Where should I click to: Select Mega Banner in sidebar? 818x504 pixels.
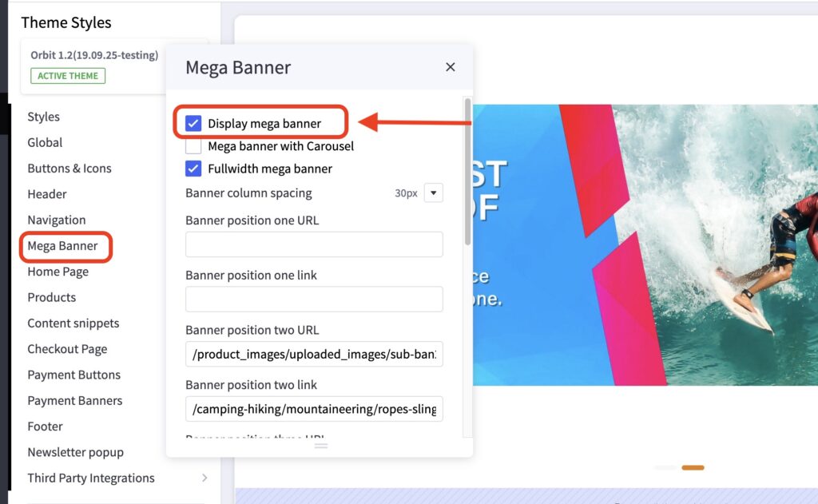[x=63, y=246]
